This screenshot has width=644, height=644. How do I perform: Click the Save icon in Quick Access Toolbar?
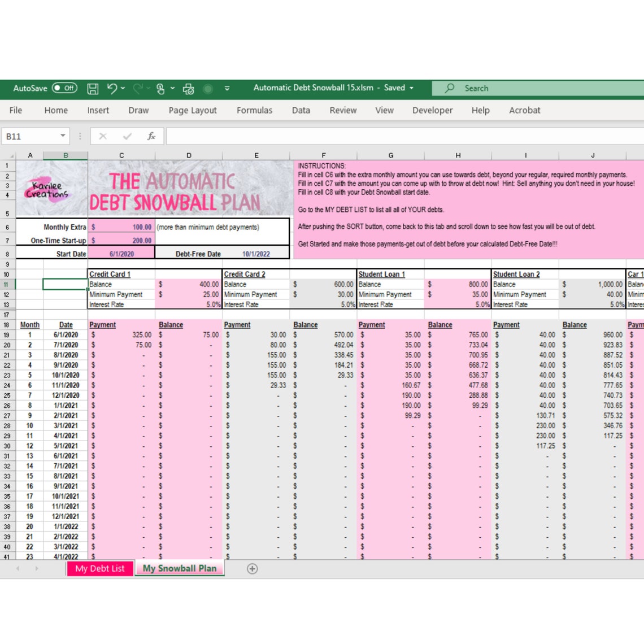(93, 88)
